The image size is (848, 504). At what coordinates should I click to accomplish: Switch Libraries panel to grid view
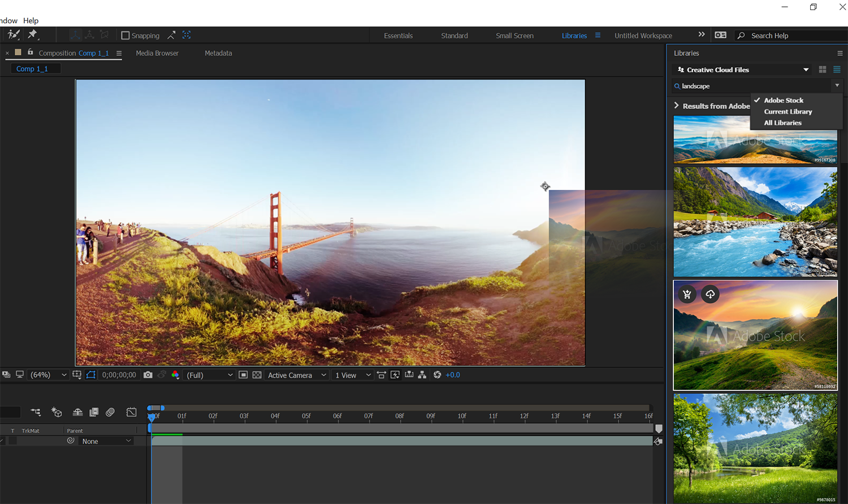click(x=823, y=69)
